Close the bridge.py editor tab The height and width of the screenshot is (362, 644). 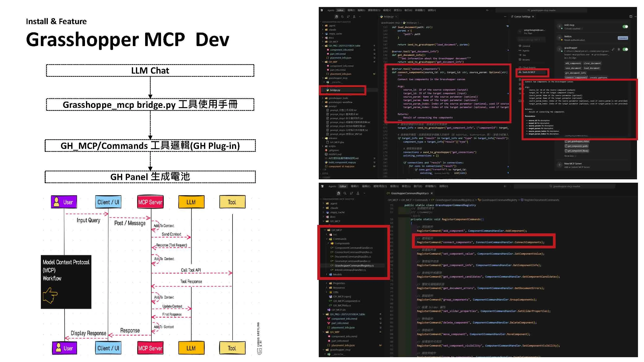(396, 16)
